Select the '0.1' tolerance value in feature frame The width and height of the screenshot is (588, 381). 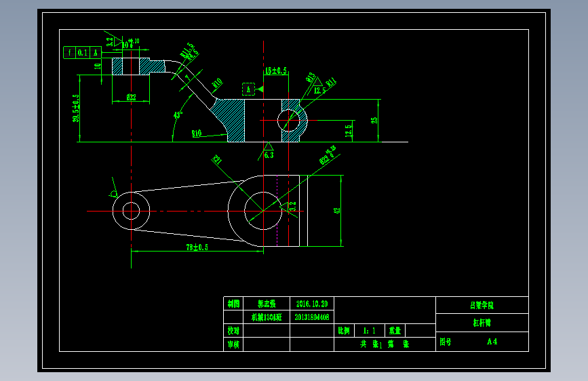[x=83, y=53]
